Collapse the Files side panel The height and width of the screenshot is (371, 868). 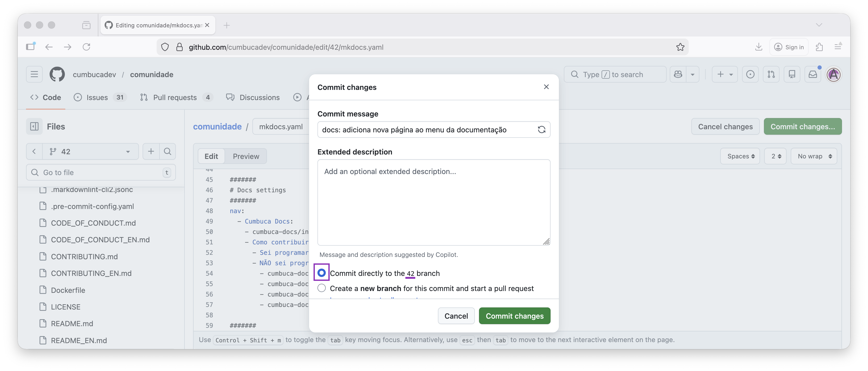[34, 126]
